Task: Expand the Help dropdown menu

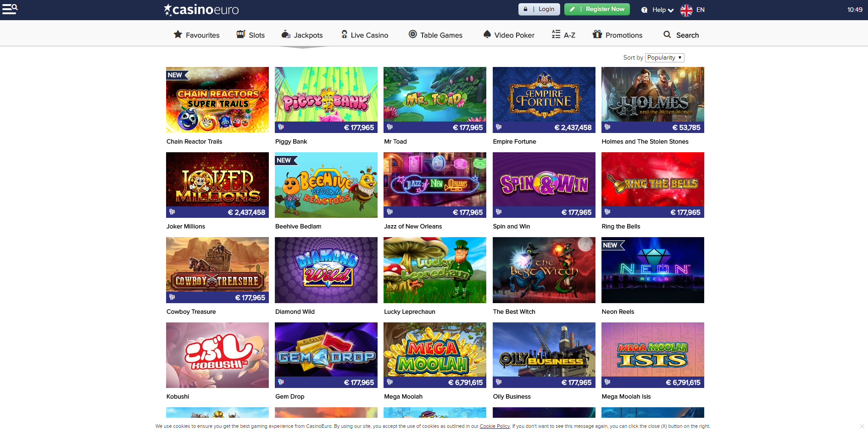Action: 657,9
